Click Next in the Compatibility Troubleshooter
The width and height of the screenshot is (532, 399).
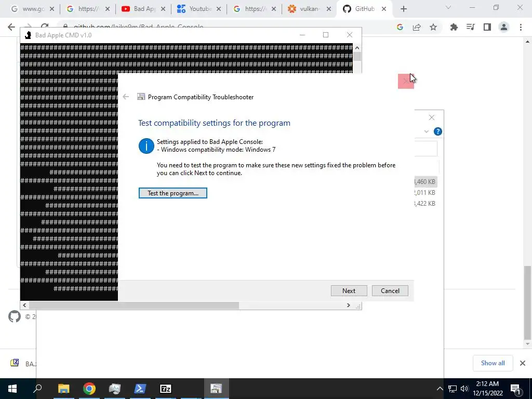[x=349, y=291]
